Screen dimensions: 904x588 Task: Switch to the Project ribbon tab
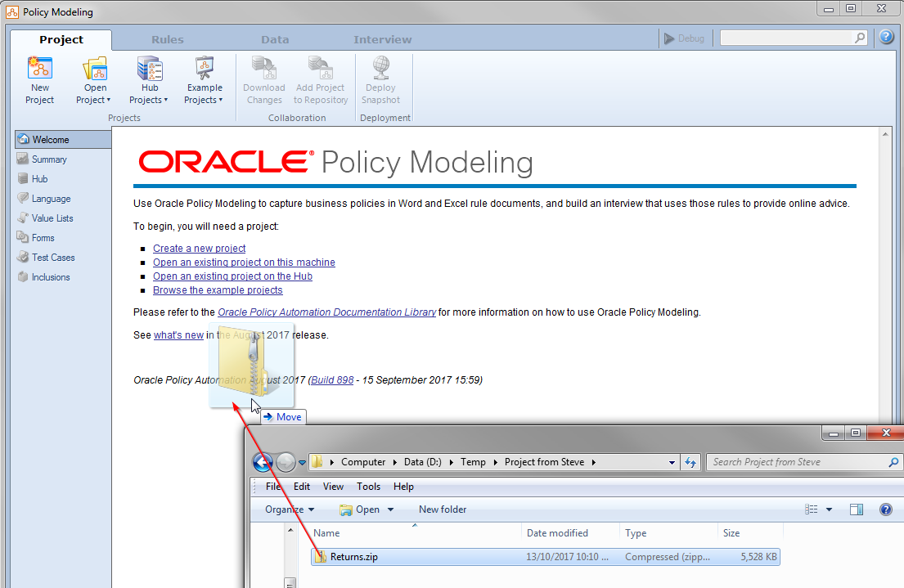pos(61,40)
